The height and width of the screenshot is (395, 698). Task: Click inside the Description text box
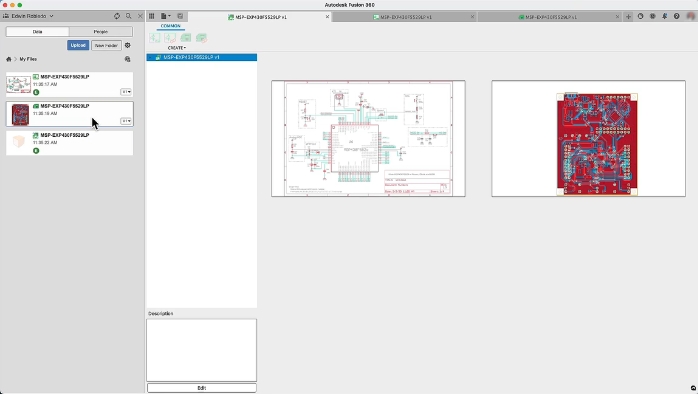point(202,350)
